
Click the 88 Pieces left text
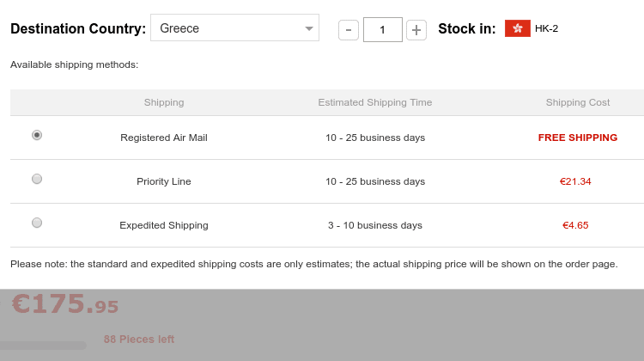[139, 340]
